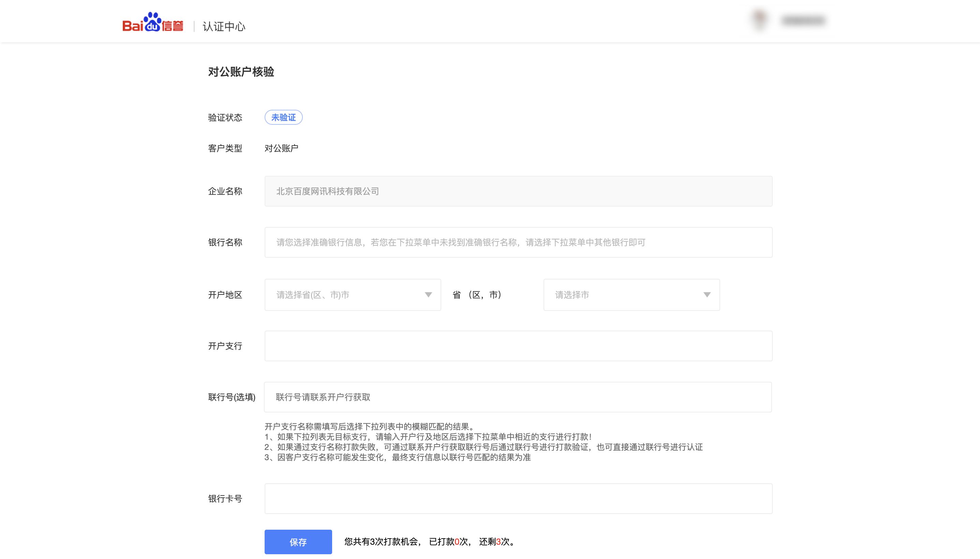
Task: Click the 客户类型 value 对公账户
Action: 281,148
